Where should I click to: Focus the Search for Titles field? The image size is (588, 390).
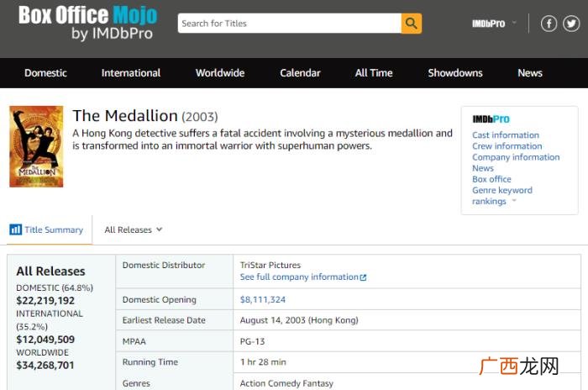[x=290, y=24]
